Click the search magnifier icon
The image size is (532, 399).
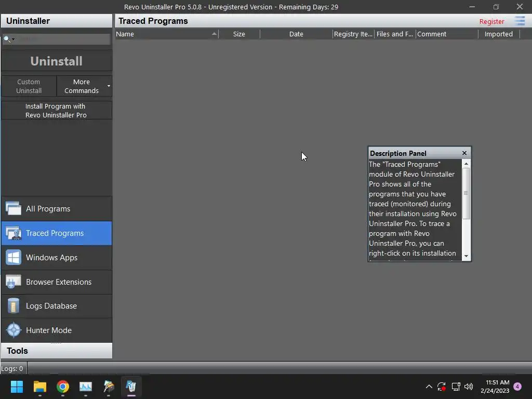click(6, 39)
